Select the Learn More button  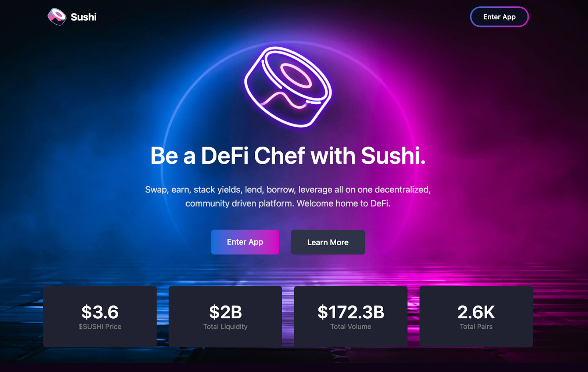328,242
